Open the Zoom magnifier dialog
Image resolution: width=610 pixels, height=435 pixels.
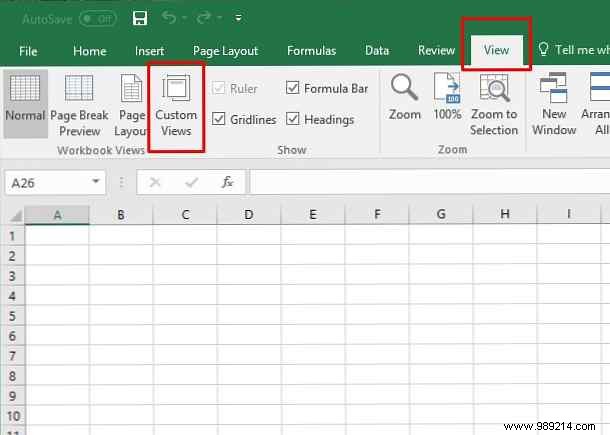(x=405, y=97)
